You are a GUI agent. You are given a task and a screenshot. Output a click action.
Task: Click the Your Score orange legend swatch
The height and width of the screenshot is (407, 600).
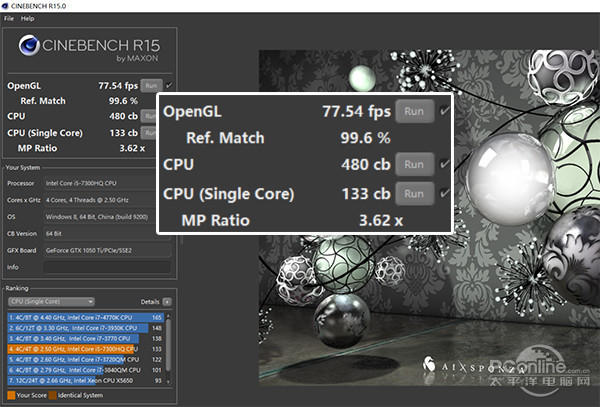pos(11,395)
